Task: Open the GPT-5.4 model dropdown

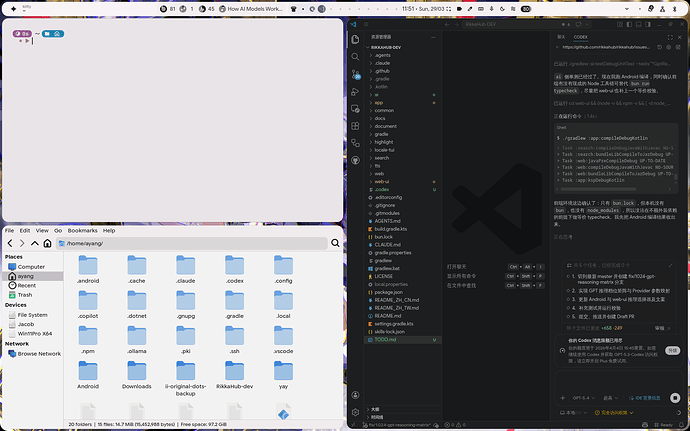Action: click(x=584, y=398)
